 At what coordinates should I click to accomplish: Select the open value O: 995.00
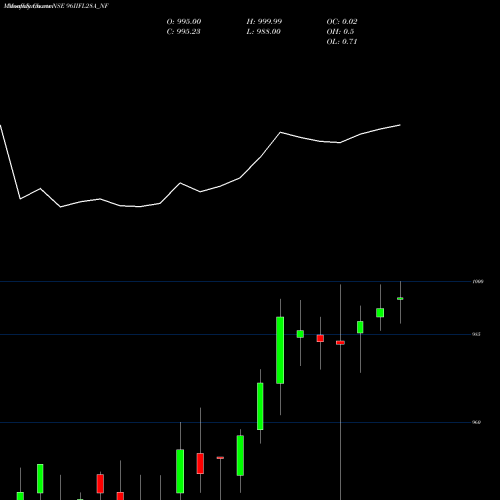click(184, 22)
